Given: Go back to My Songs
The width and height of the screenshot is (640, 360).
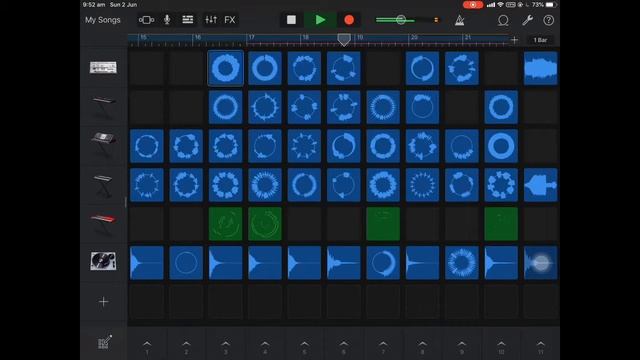Looking at the screenshot, I should click(103, 20).
